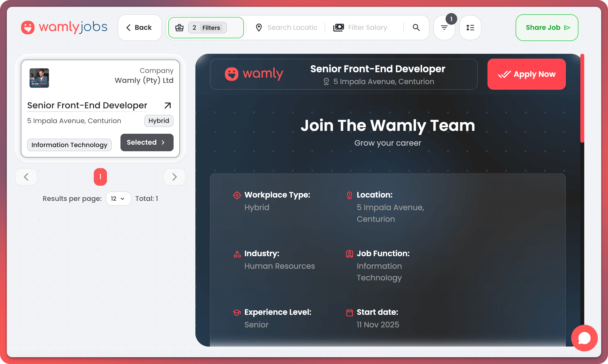Open job via diagonal arrow icon
This screenshot has height=364, width=608.
click(168, 105)
